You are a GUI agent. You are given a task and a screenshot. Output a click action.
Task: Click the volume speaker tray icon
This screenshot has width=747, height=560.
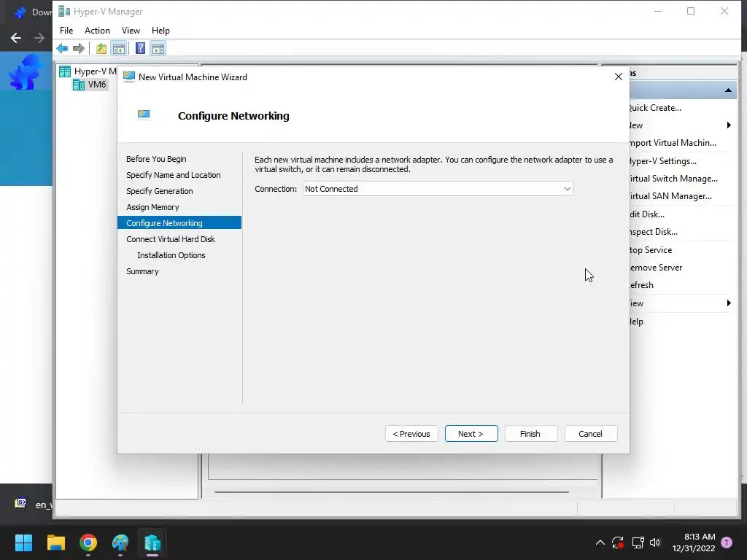pyautogui.click(x=656, y=542)
